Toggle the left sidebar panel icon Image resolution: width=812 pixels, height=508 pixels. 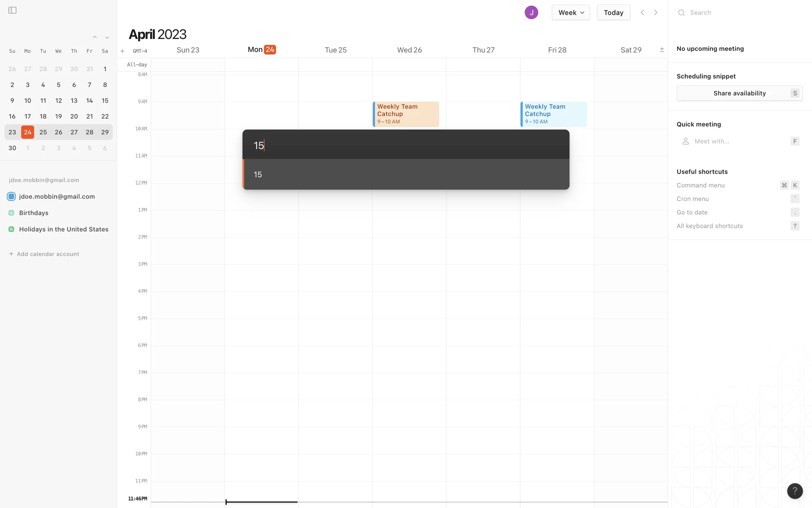(12, 10)
